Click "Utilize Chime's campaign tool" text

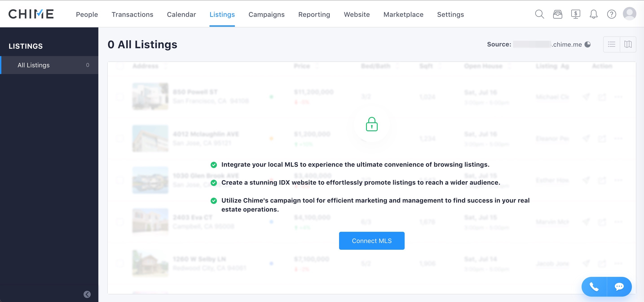click(375, 205)
